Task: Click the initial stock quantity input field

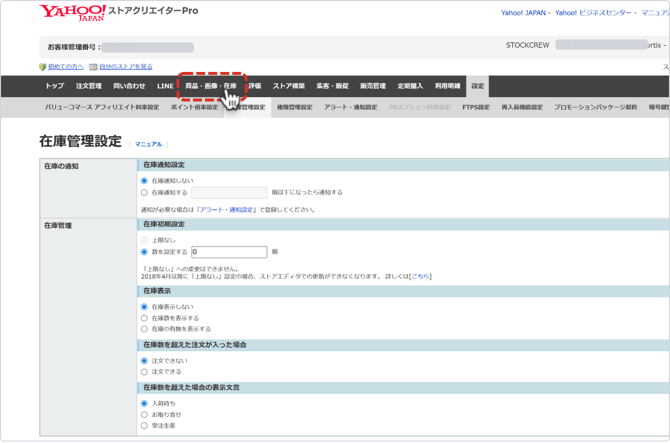Action: point(229,252)
